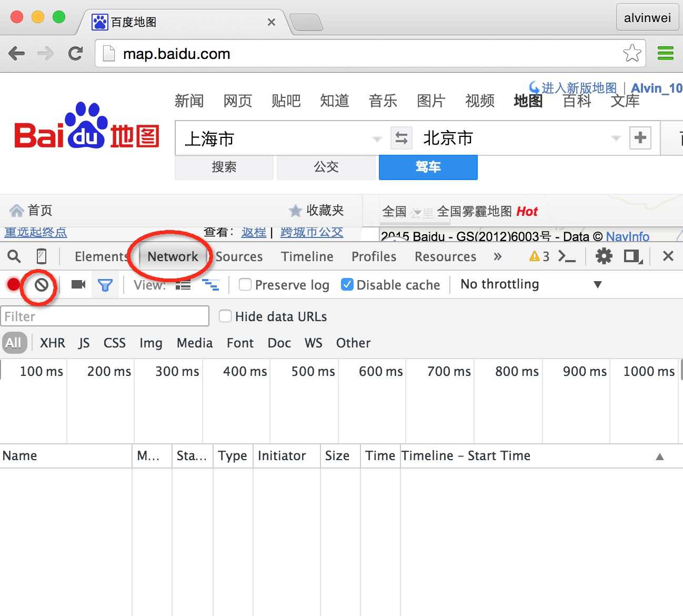Switch to the Sources panel

(x=239, y=256)
